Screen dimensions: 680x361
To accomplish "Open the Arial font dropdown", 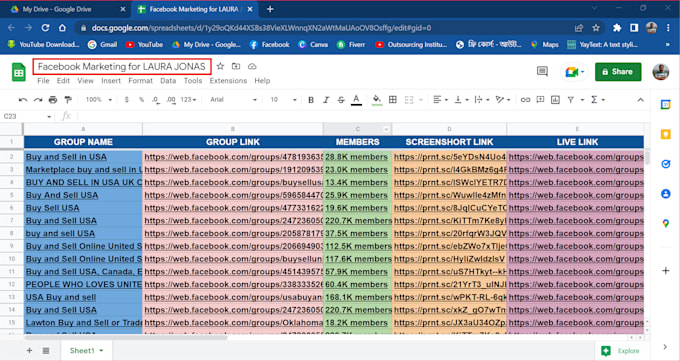I will coord(233,100).
